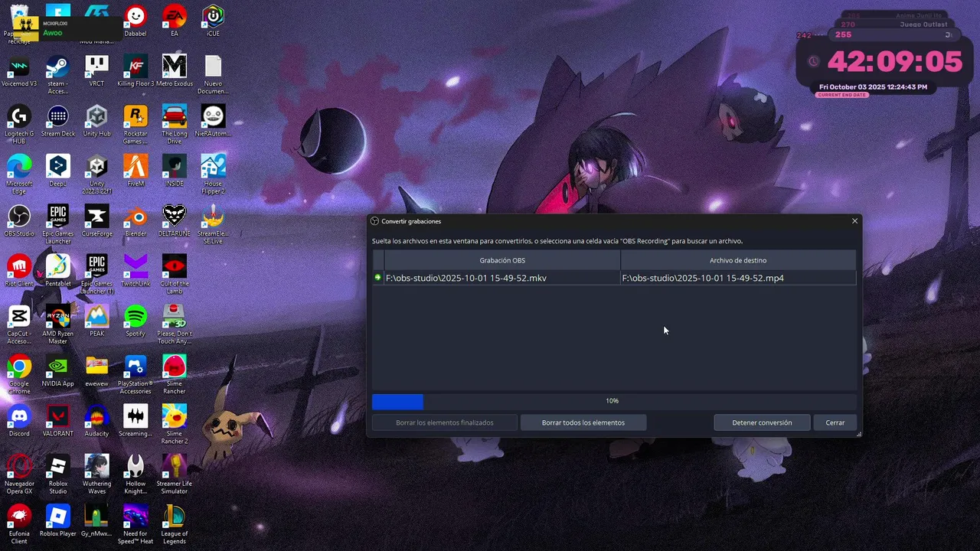Open Logitech G HUB icon
This screenshot has width=980, height=551.
point(19,124)
